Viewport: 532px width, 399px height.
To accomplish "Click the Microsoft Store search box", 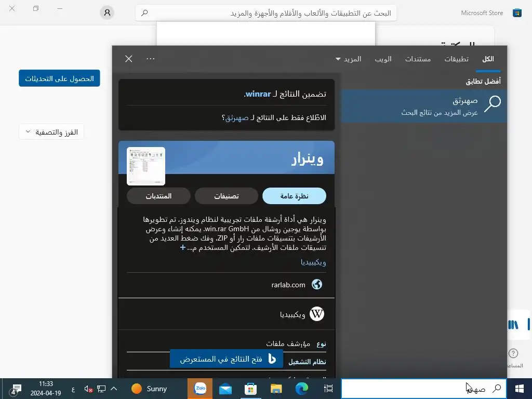I will pyautogui.click(x=265, y=13).
